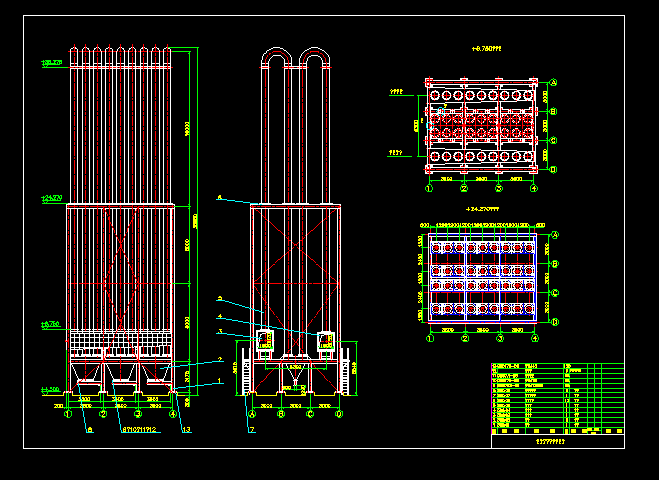
Task: Select grid bubble B under side elevation
Action: [x=281, y=414]
